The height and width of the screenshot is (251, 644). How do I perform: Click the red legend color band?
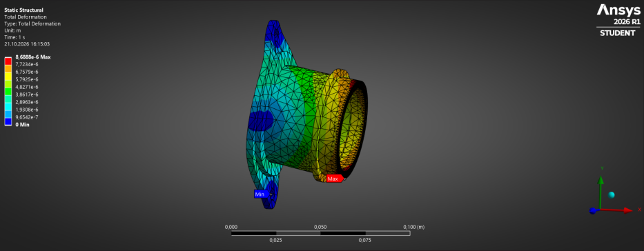pos(8,61)
